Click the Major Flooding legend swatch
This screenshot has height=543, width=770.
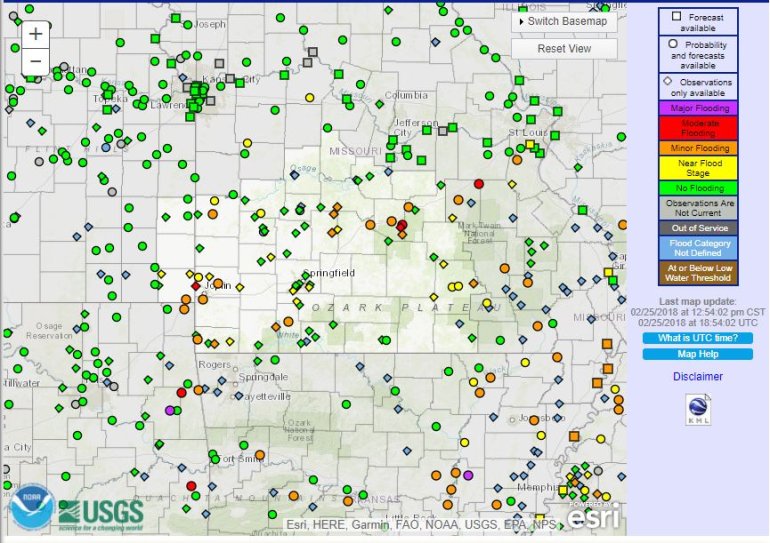click(x=698, y=108)
